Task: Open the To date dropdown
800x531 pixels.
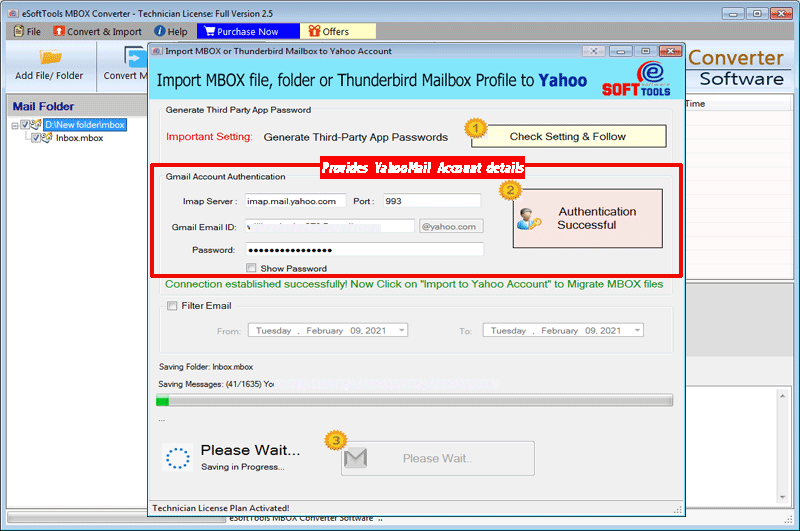Action: pos(637,331)
